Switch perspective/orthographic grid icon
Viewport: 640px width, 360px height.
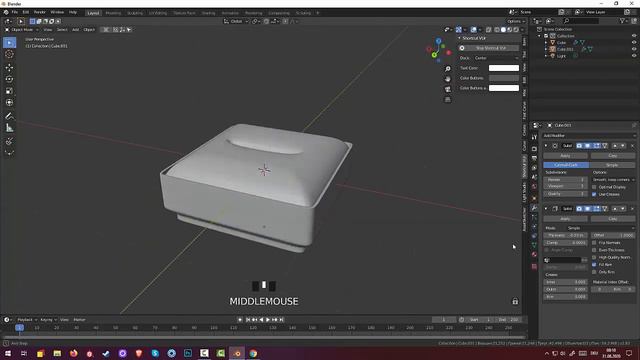tap(448, 100)
